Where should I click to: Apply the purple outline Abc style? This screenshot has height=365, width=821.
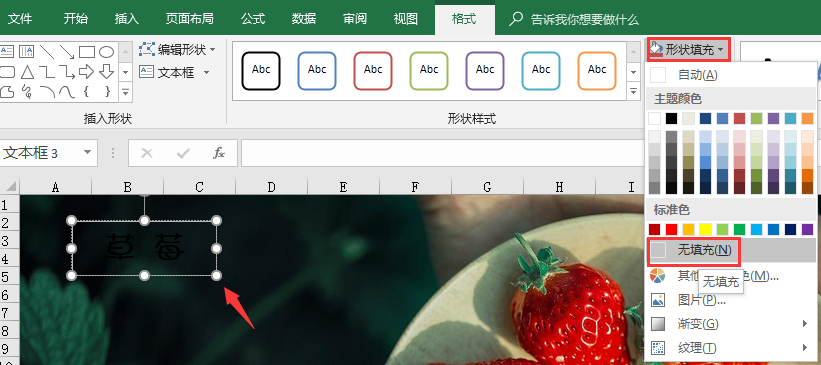(485, 71)
